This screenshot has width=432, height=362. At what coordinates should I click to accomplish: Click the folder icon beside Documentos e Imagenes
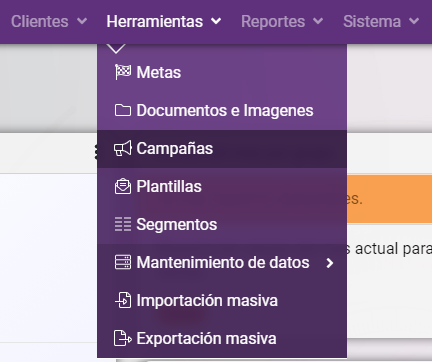123,110
